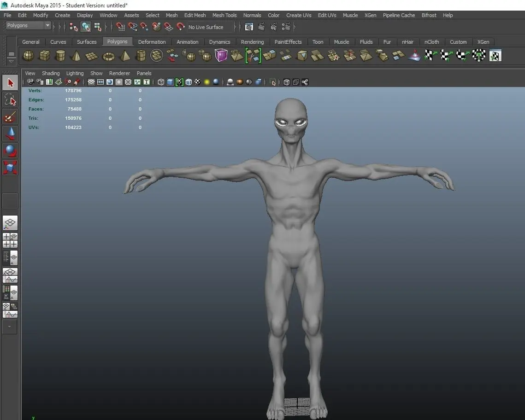Viewport: 525px width, 420px height.
Task: Click the multi-cut scissors shelf icon
Action: tap(253, 56)
